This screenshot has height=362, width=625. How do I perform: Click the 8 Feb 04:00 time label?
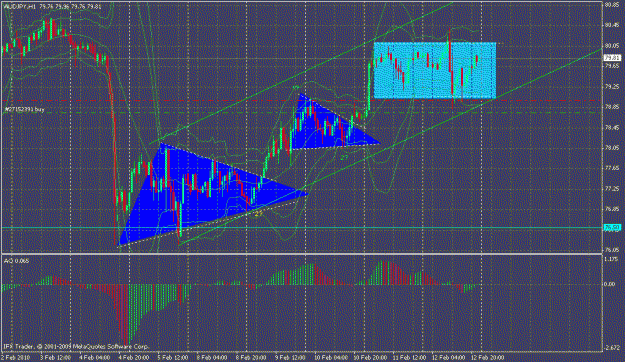point(212,357)
